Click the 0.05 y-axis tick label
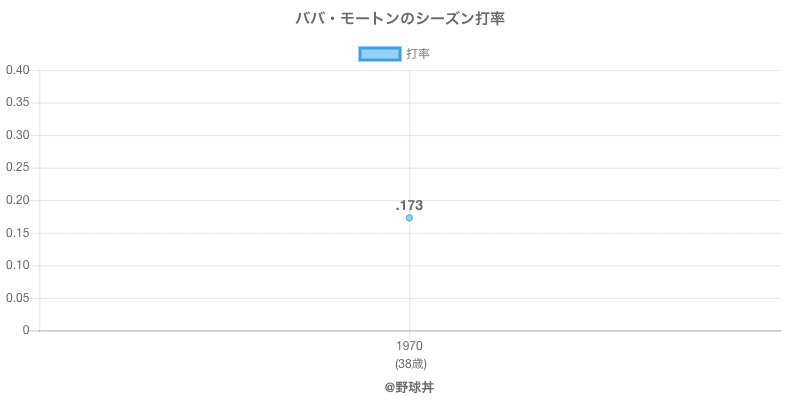The image size is (800, 400). tap(18, 298)
